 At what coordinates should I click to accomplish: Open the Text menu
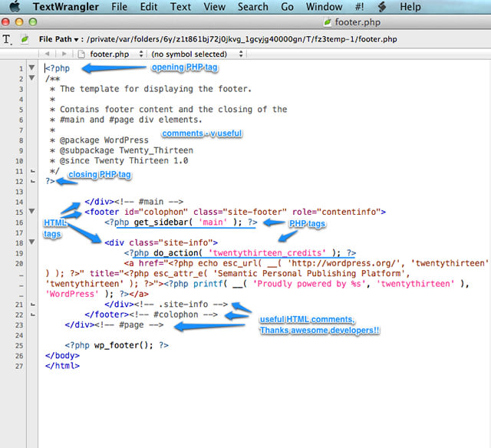(181, 7)
